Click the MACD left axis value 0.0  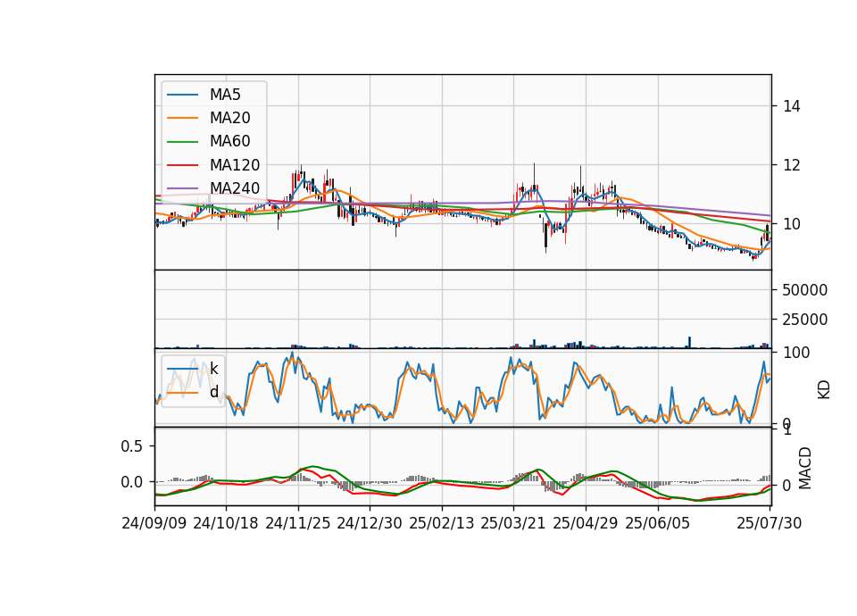coord(131,483)
